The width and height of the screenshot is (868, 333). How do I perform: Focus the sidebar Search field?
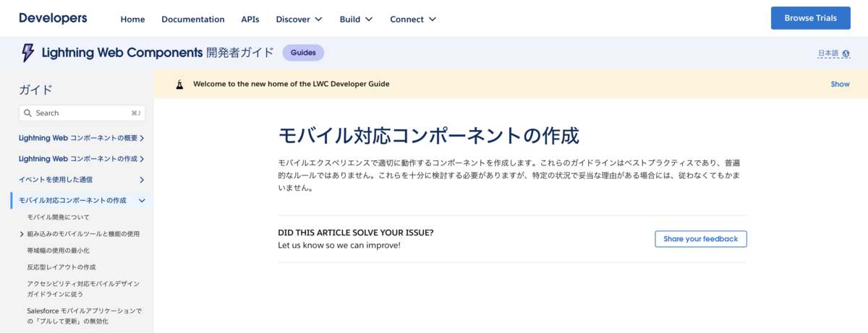(x=82, y=113)
